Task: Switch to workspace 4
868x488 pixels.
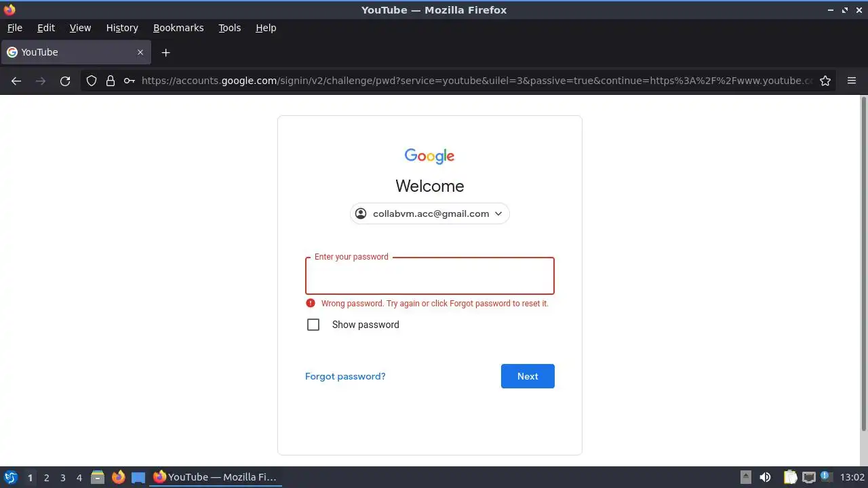Action: pos(79,477)
